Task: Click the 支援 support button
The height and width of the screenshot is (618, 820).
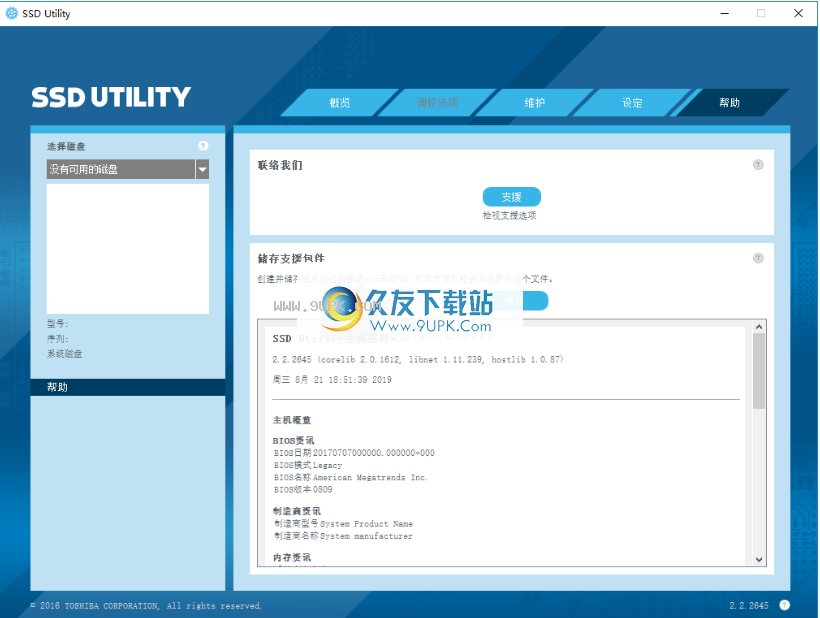Action: pyautogui.click(x=511, y=197)
